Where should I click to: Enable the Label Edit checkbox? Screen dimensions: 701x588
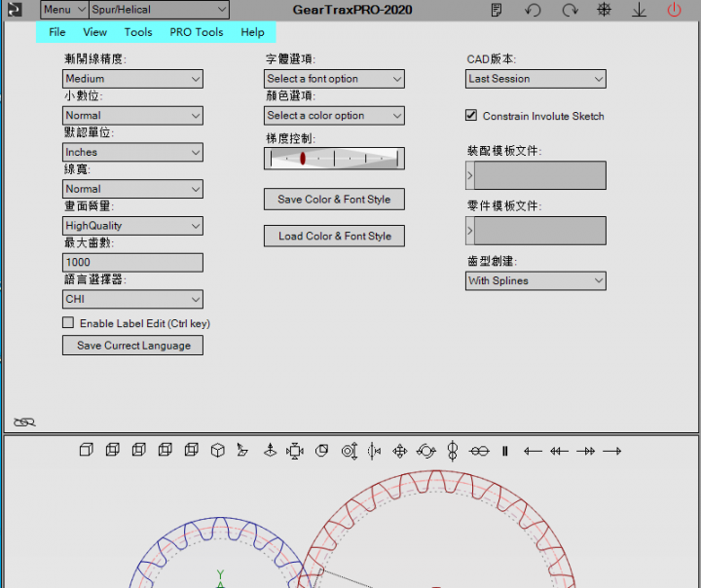click(x=68, y=323)
